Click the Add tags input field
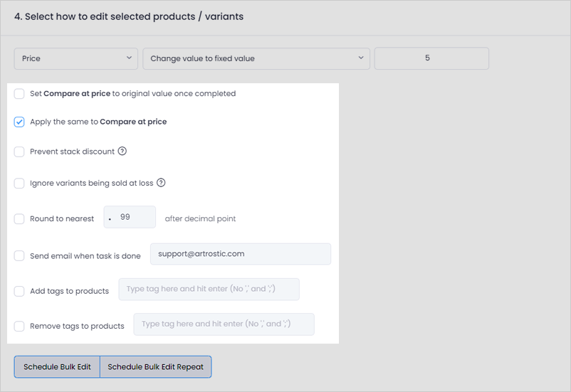 click(209, 290)
